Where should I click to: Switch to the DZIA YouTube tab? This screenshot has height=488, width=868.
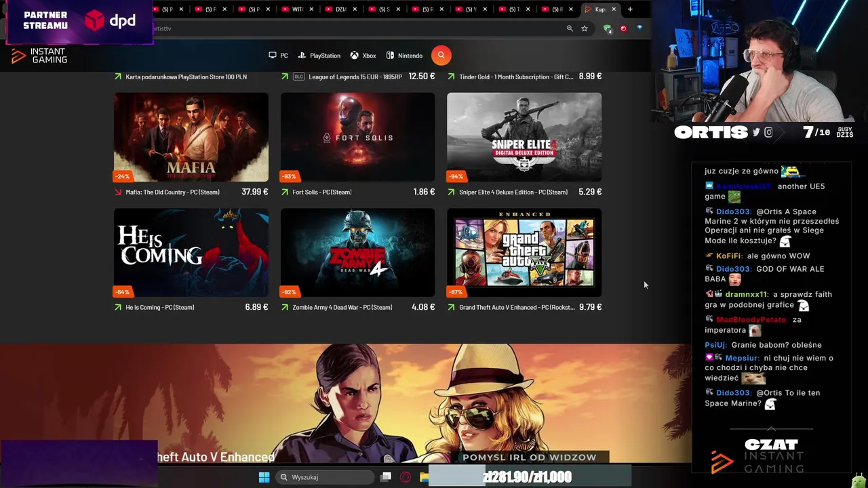[340, 9]
